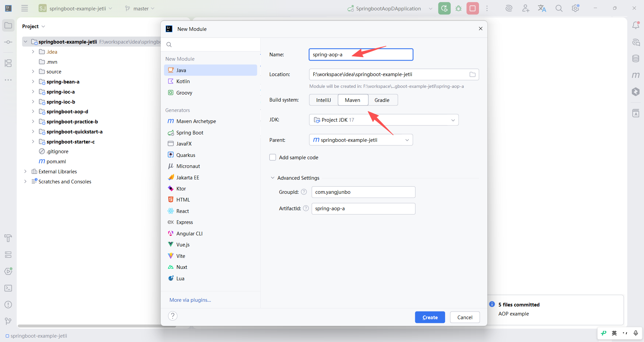Browse for module location folder
644x342 pixels.
[x=472, y=74]
